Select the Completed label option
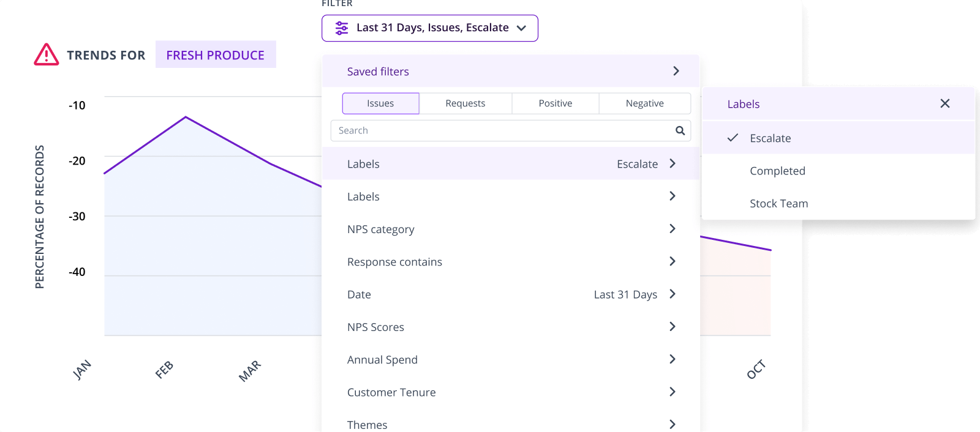The width and height of the screenshot is (980, 432). [839, 171]
